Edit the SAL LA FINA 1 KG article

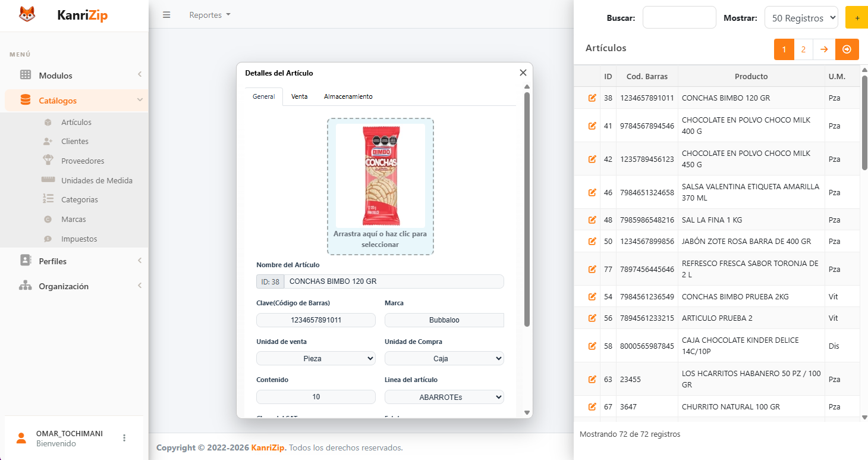tap(592, 220)
